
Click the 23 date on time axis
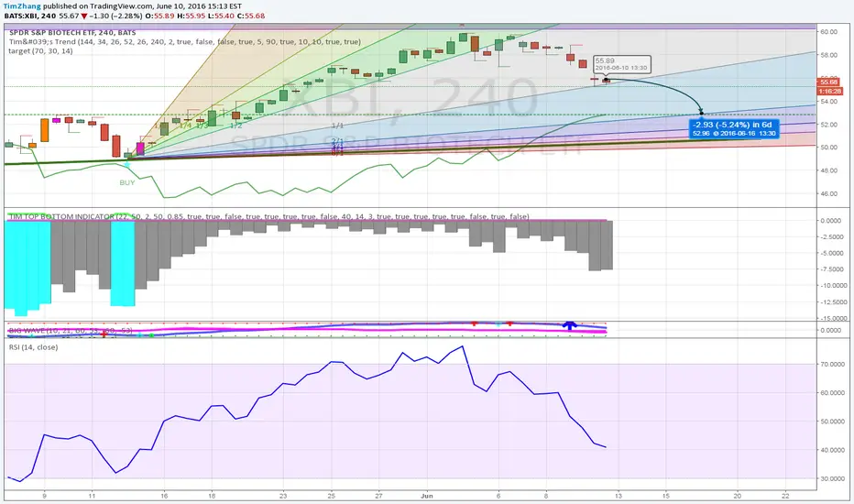(282, 496)
